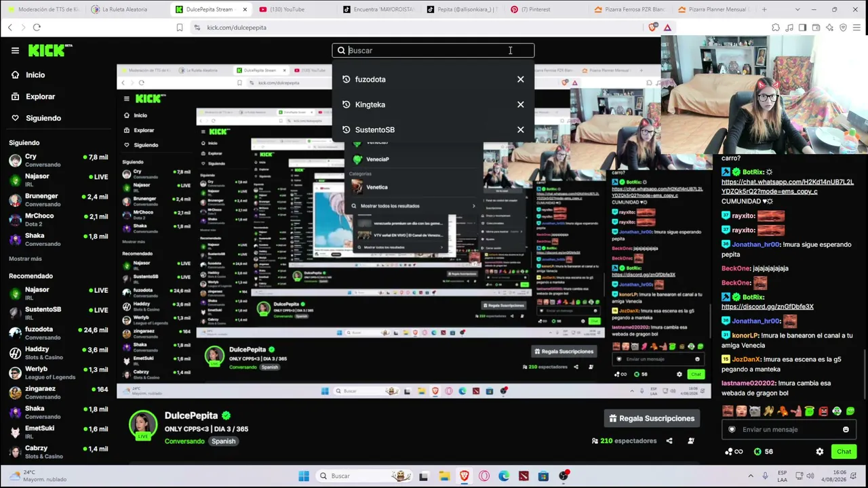
Task: Click EmetSuki's avatar in the sidebar
Action: click(x=15, y=432)
